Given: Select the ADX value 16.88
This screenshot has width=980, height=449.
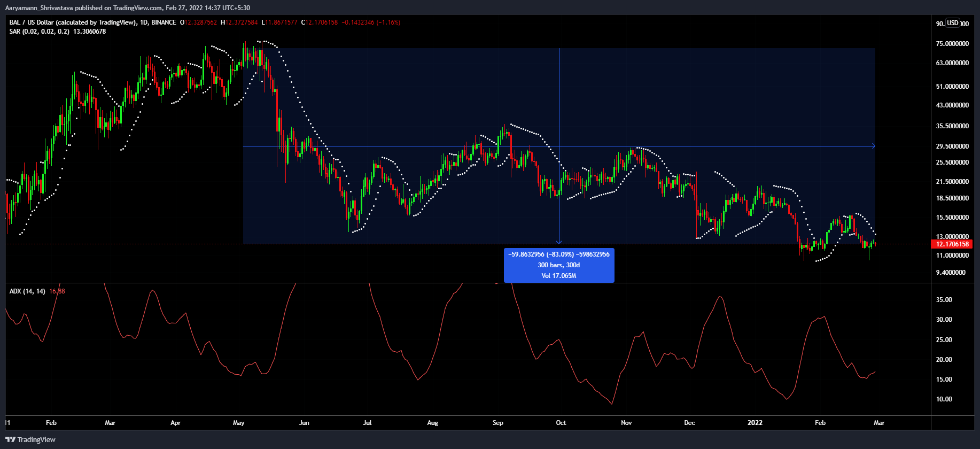Looking at the screenshot, I should coord(57,291).
